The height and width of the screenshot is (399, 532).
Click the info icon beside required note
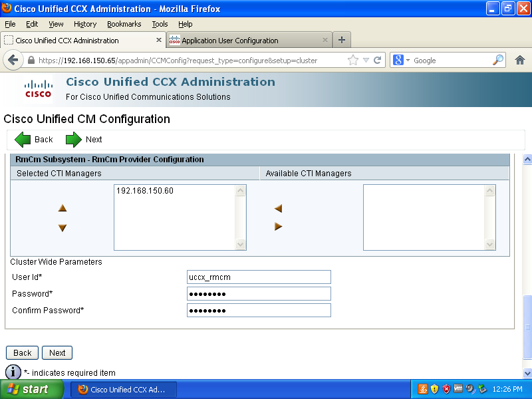pos(13,372)
